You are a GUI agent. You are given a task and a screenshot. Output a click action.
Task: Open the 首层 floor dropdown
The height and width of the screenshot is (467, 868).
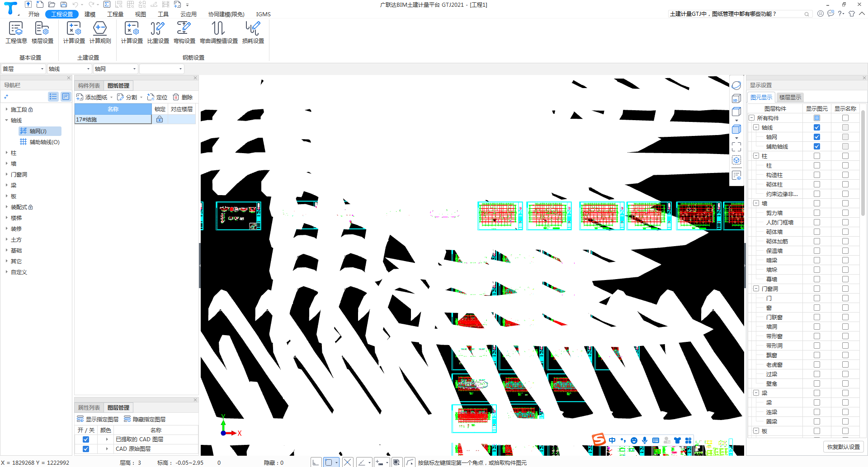coord(24,69)
